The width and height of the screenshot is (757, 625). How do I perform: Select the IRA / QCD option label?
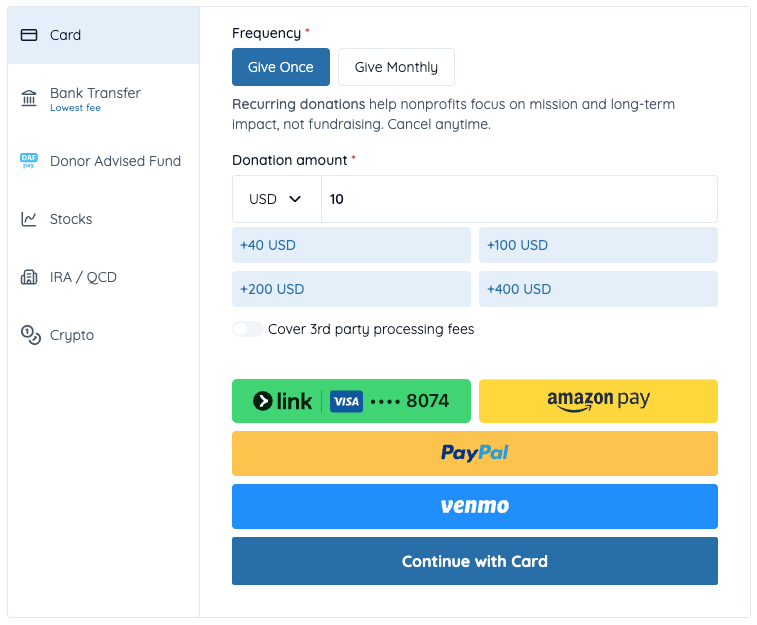coord(83,277)
